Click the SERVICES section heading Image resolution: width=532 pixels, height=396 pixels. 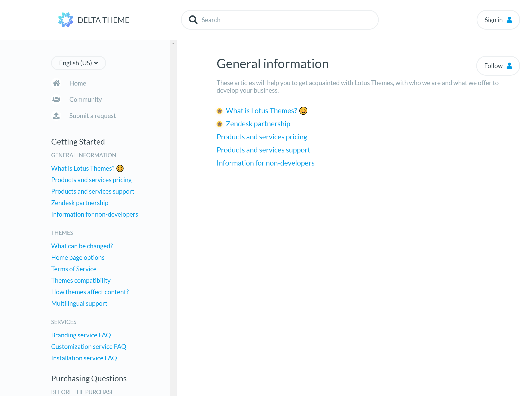click(x=64, y=322)
